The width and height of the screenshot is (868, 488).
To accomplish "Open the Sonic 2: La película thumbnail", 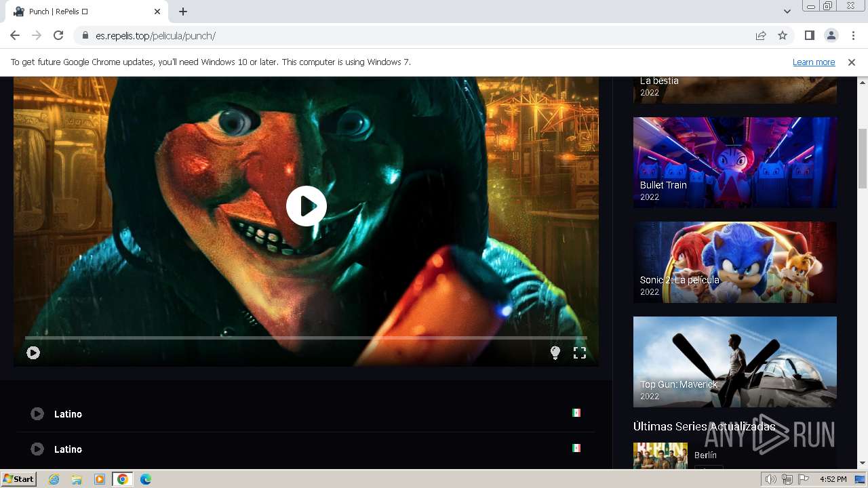I will (735, 262).
